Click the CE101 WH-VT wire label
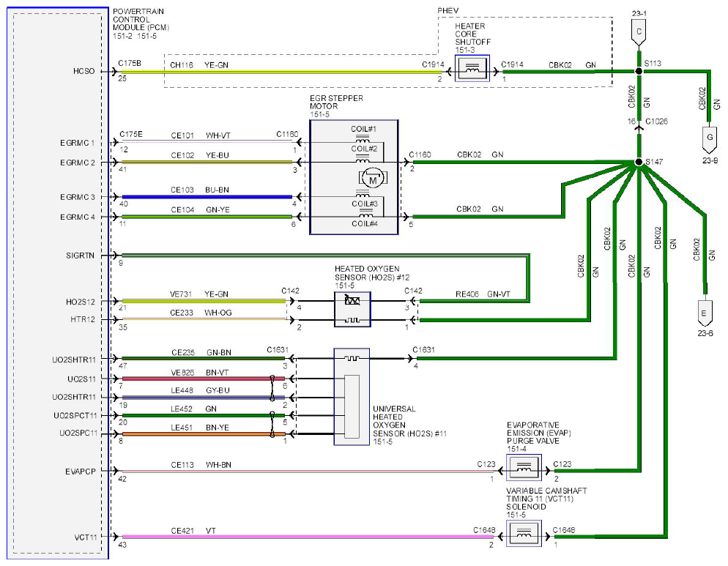The width and height of the screenshot is (728, 566). coord(201,135)
